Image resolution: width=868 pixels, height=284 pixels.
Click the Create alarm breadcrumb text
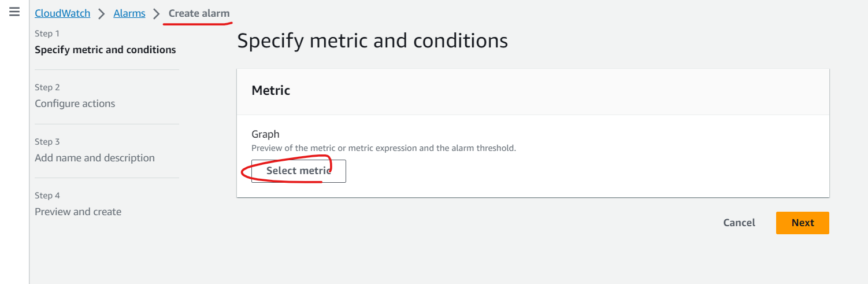click(199, 13)
